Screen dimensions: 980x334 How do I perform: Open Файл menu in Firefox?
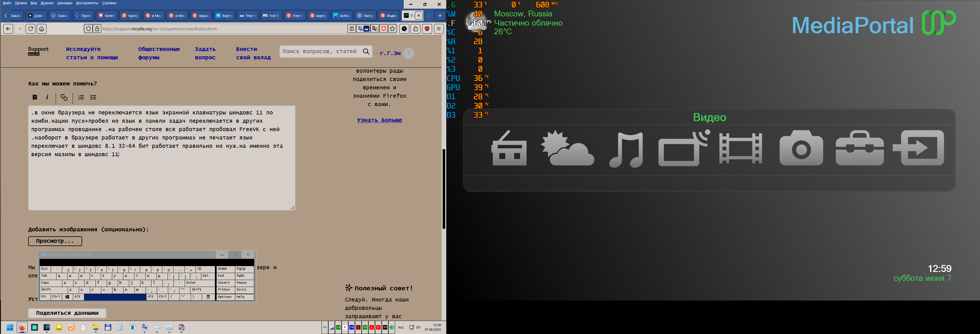[x=7, y=3]
